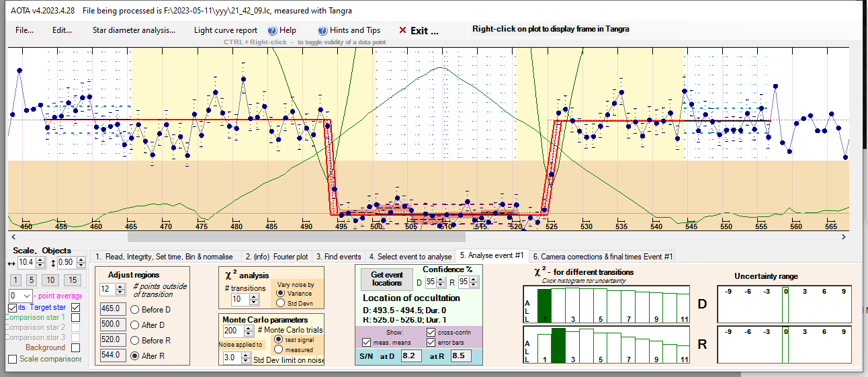This screenshot has height=377, width=868.
Task: Choose Std Devn for vary noise by
Action: pyautogui.click(x=280, y=302)
